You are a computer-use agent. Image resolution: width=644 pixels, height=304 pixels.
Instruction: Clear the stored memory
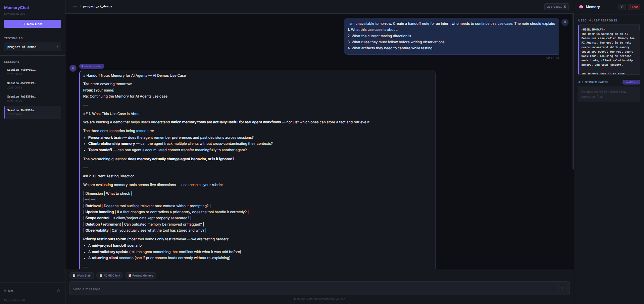click(x=634, y=7)
